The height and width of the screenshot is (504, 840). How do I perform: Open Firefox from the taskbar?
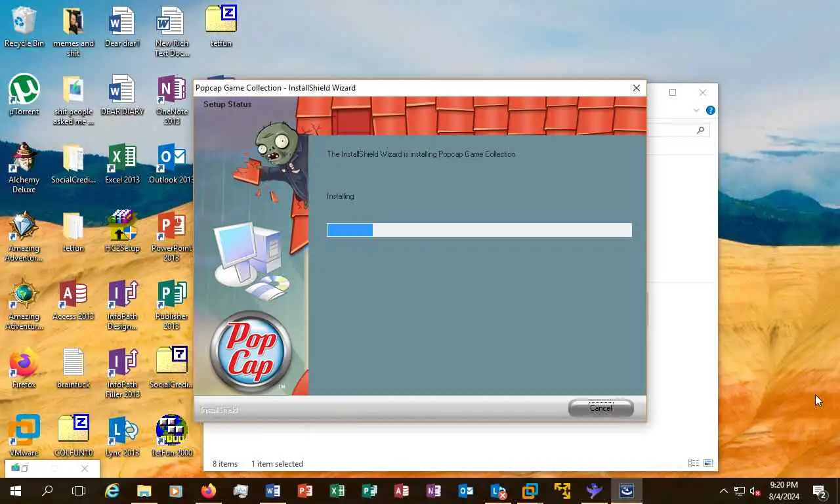click(209, 491)
